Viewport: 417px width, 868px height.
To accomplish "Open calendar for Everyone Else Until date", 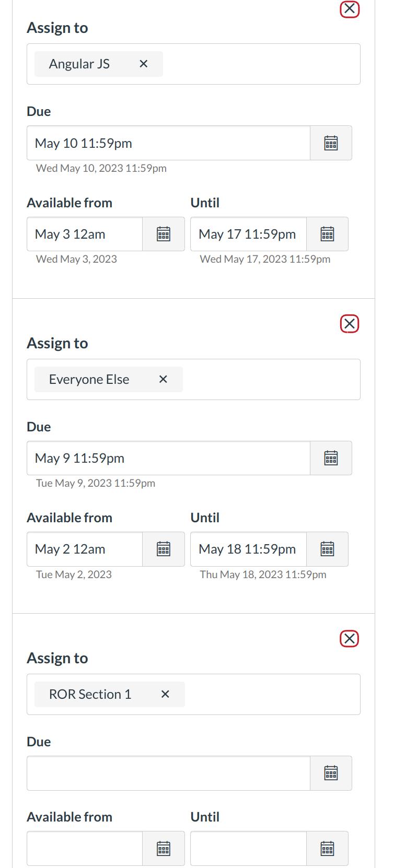I will pos(327,549).
